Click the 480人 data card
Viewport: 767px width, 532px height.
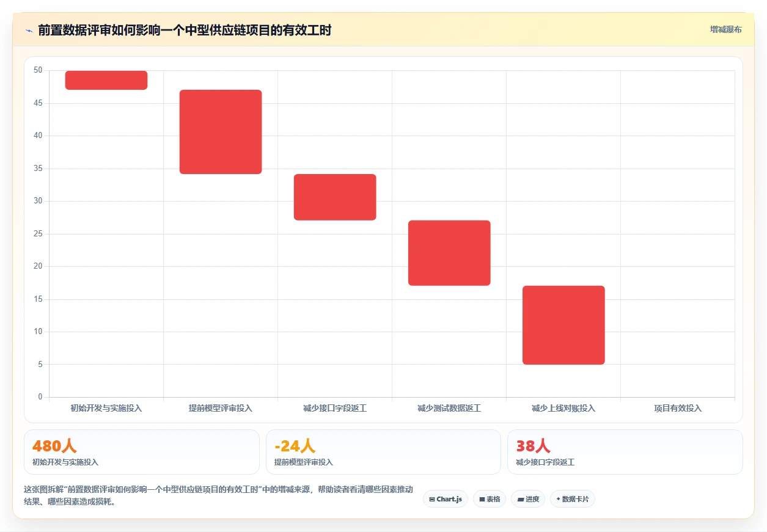tap(142, 452)
